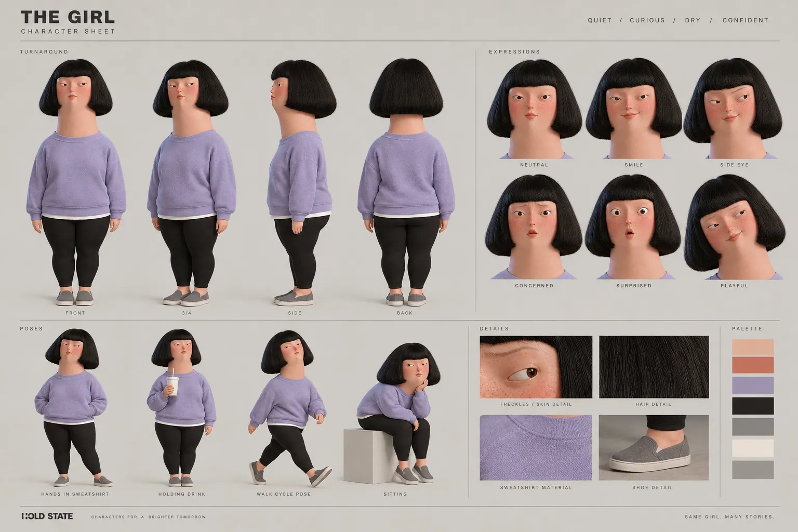The height and width of the screenshot is (532, 798).
Task: Click the FRONT turnaround figure
Action: pos(76,182)
